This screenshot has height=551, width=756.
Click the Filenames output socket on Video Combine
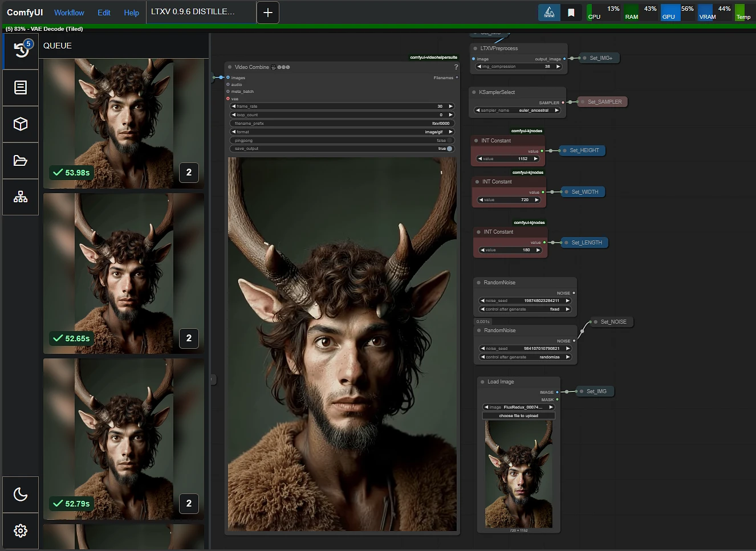[x=457, y=77]
